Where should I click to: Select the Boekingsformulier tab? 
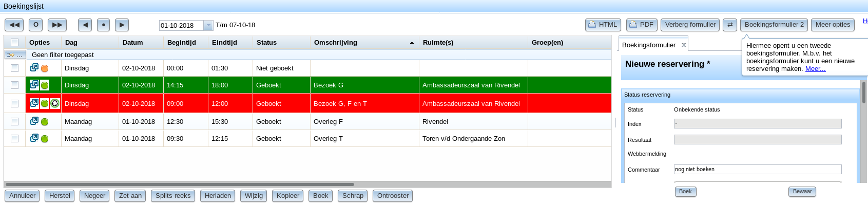[649, 45]
